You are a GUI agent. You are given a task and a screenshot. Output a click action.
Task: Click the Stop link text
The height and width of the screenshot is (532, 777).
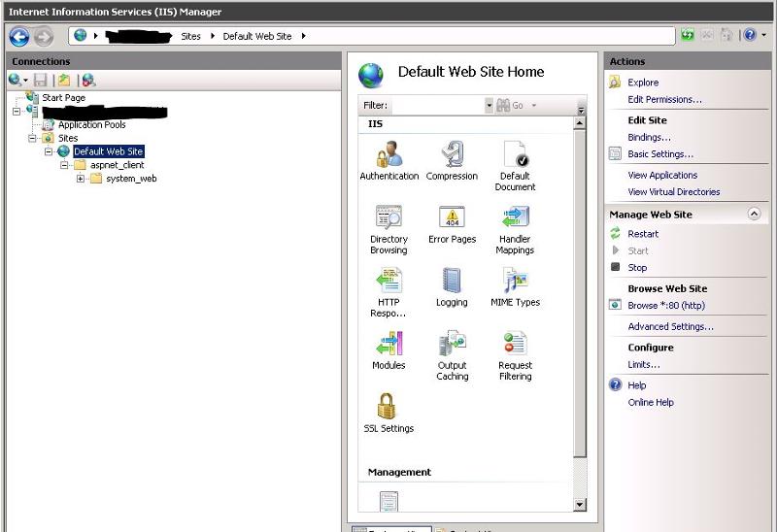(637, 268)
